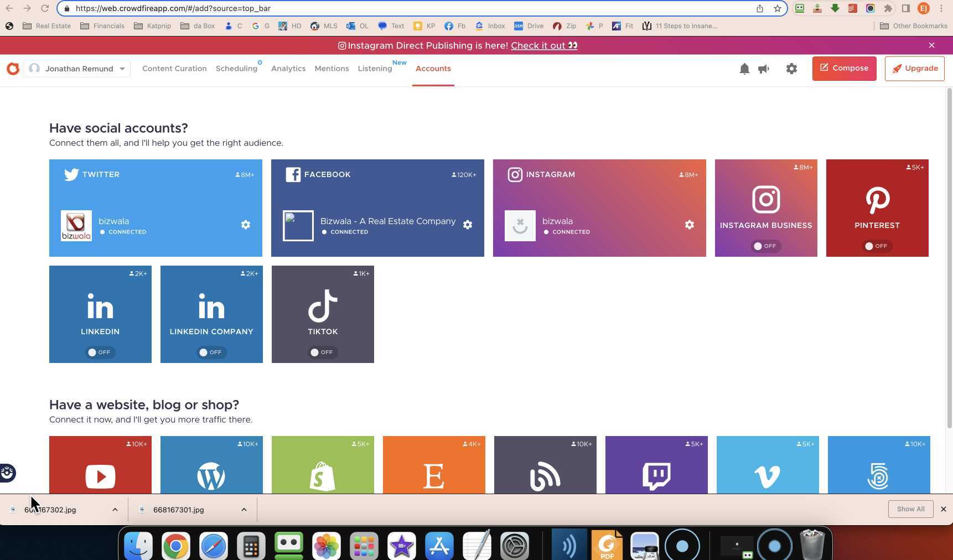Turn on the LinkedIn Company toggle
953x560 pixels.
pyautogui.click(x=211, y=352)
